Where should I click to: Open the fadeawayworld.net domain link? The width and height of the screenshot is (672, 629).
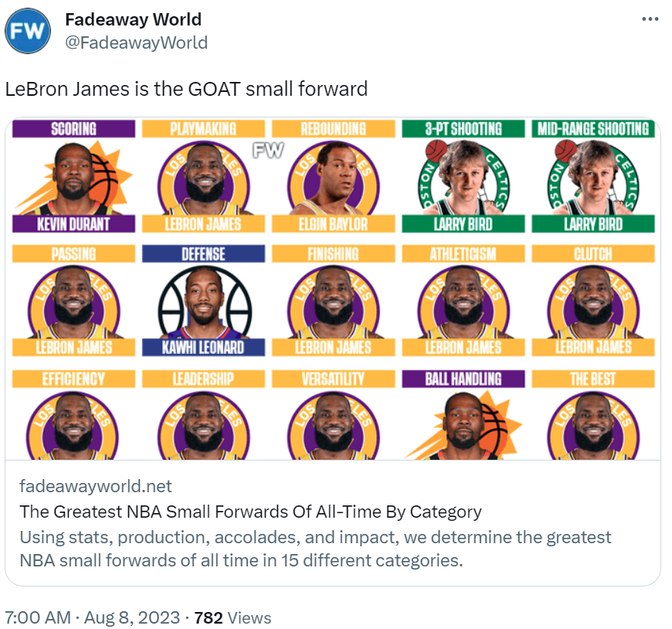pyautogui.click(x=96, y=486)
